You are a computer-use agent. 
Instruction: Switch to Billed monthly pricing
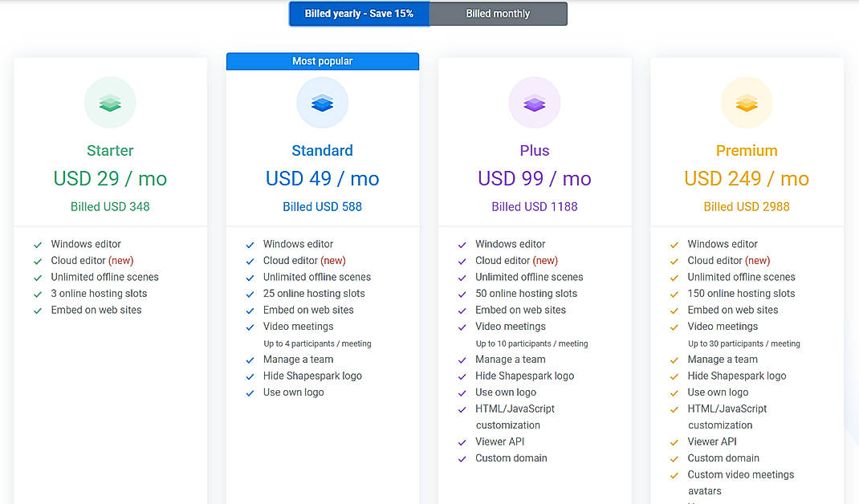tap(498, 14)
